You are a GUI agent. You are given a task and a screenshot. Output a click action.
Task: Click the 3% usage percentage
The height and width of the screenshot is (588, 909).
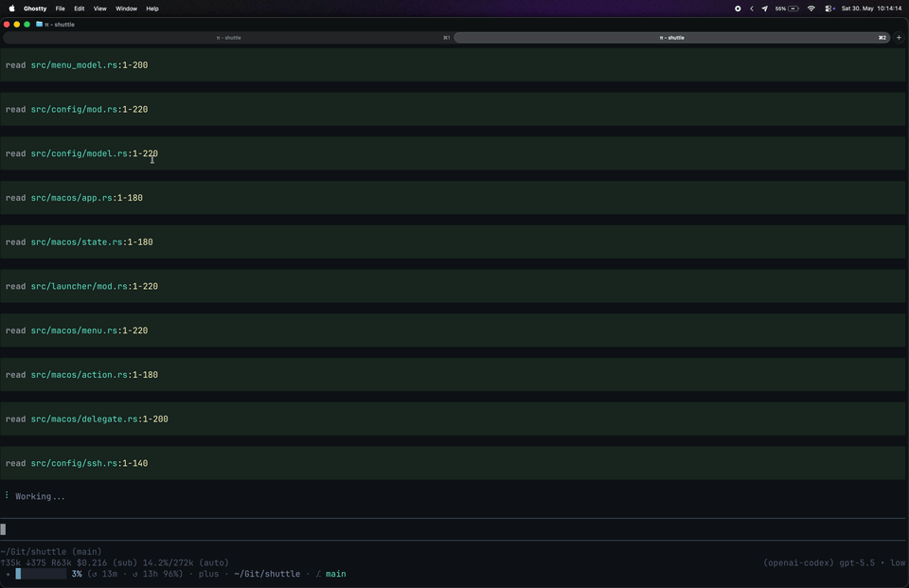click(77, 574)
